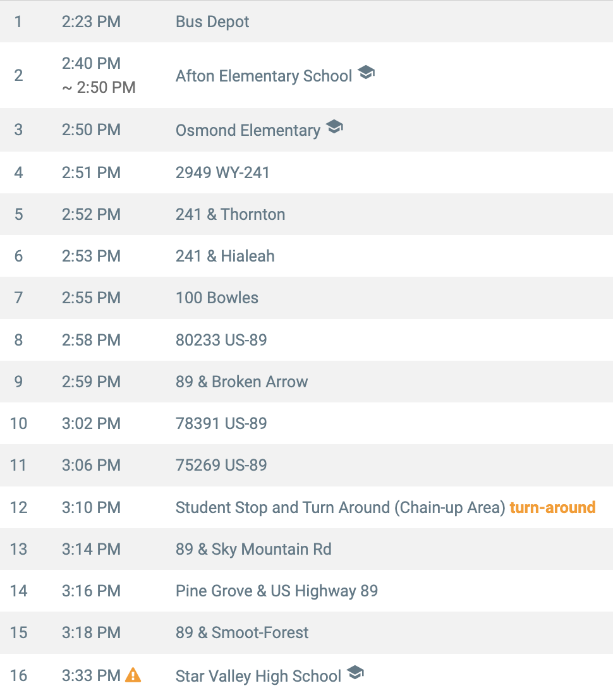This screenshot has width=613, height=700.
Task: Click the orange turn-around label
Action: (553, 507)
